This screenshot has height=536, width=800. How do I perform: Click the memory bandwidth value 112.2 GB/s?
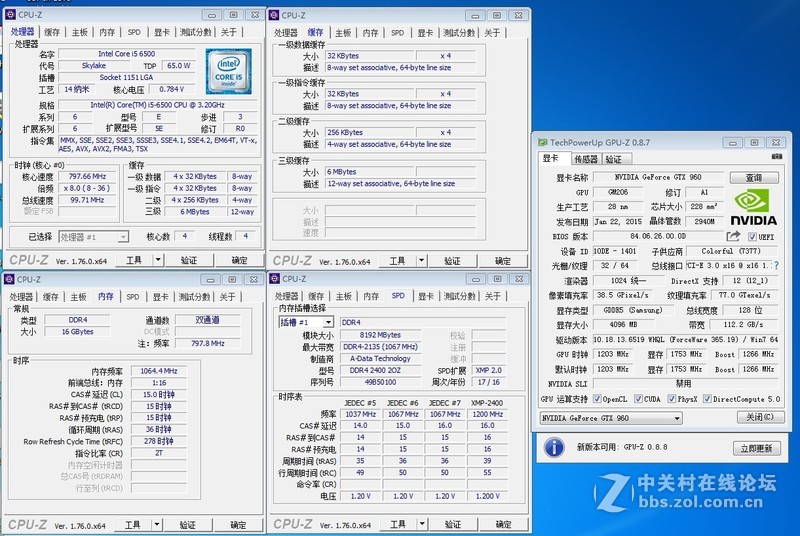pos(743,324)
